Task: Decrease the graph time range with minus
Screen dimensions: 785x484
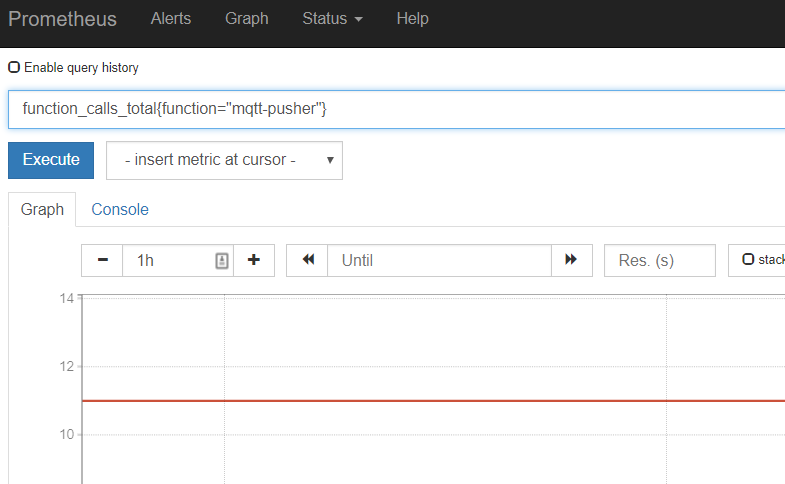Action: (102, 260)
